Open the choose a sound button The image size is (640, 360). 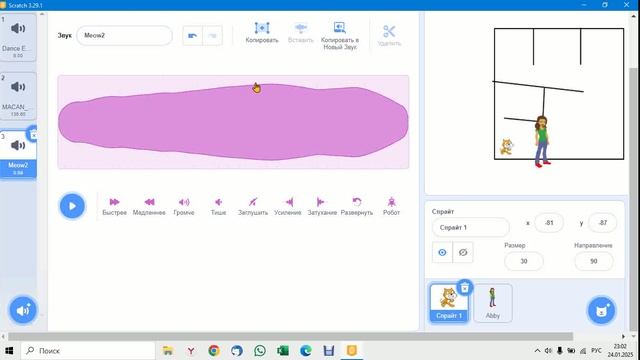point(23,310)
